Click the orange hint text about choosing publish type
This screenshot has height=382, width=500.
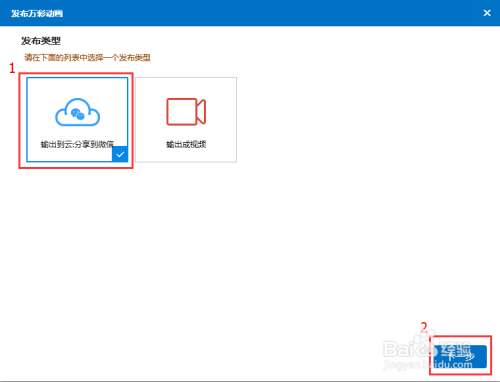pos(87,57)
